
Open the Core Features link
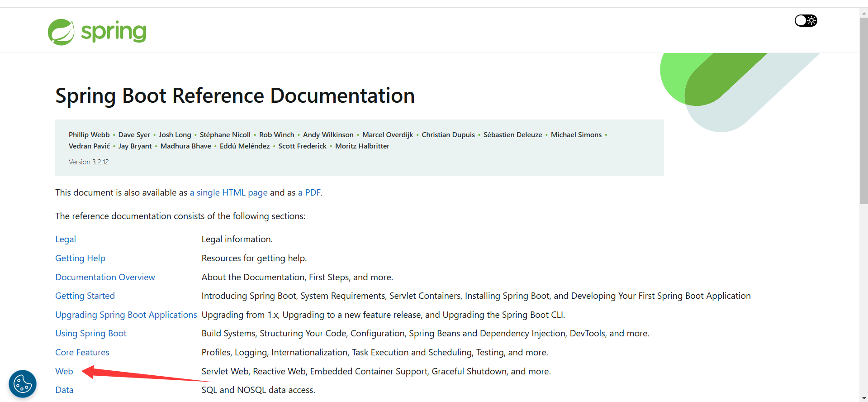click(x=82, y=352)
